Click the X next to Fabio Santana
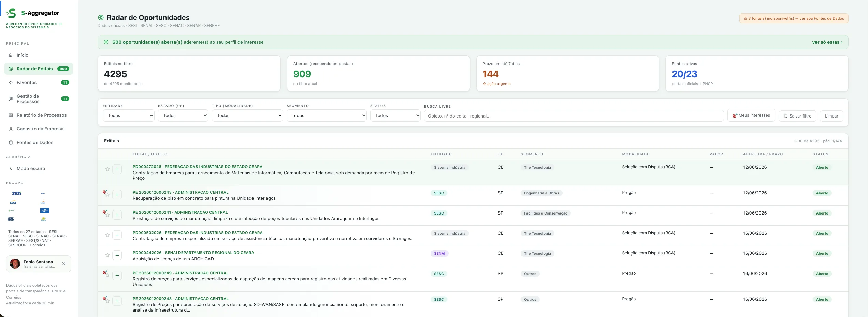This screenshot has height=317, width=868. [x=64, y=264]
